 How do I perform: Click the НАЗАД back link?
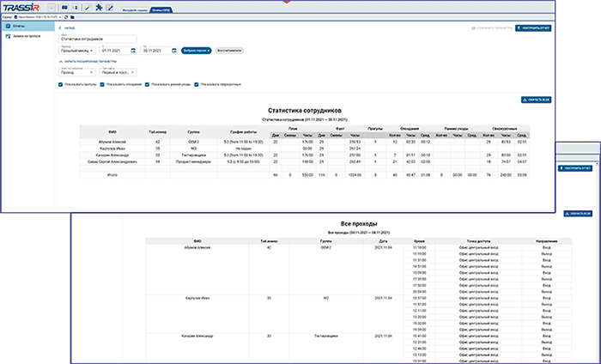[69, 28]
